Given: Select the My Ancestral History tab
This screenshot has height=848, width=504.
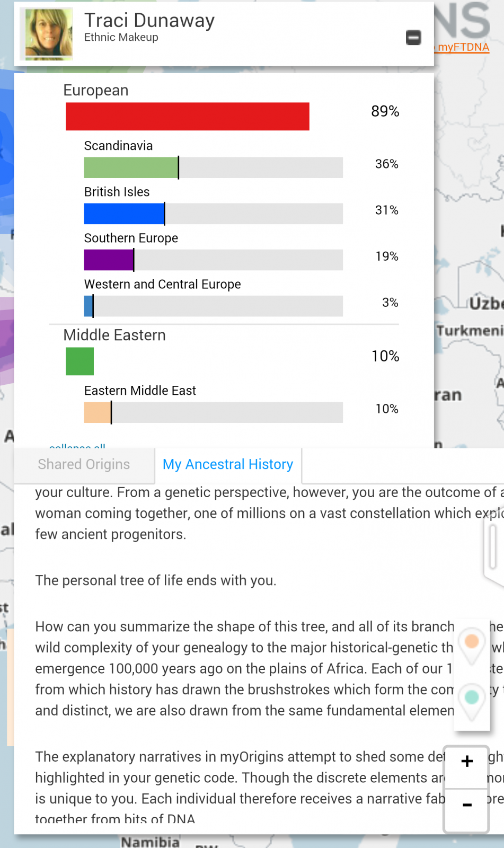Looking at the screenshot, I should click(x=228, y=464).
